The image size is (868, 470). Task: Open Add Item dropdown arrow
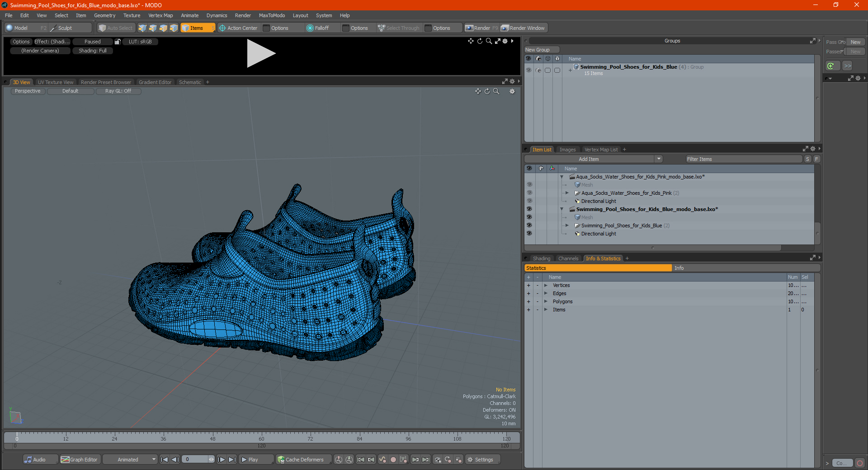pyautogui.click(x=659, y=159)
